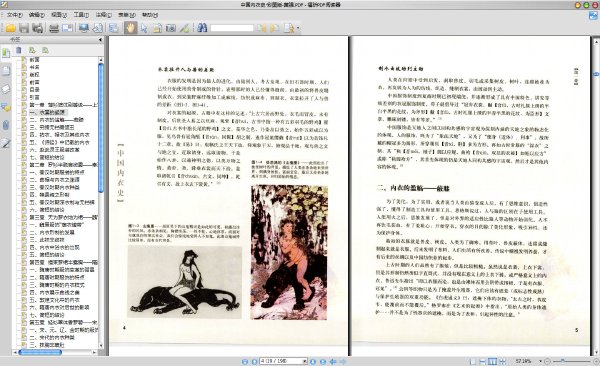
Task: Click in the toolbar search field
Action: click(232, 28)
